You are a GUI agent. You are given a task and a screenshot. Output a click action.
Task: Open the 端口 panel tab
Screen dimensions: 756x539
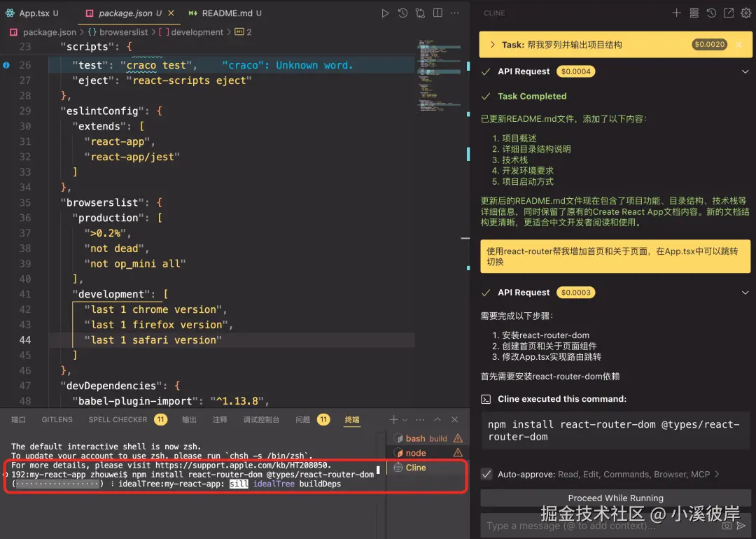click(18, 419)
